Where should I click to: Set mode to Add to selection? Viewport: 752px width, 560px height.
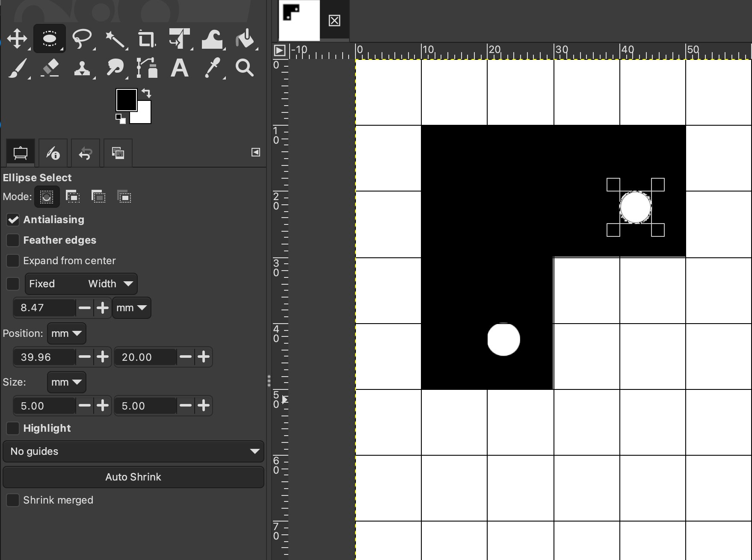(x=73, y=197)
